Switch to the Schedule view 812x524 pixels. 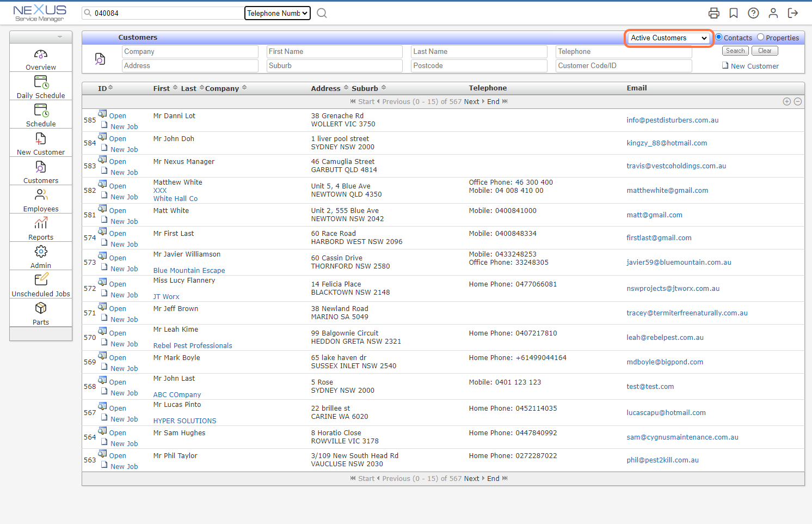[40, 114]
